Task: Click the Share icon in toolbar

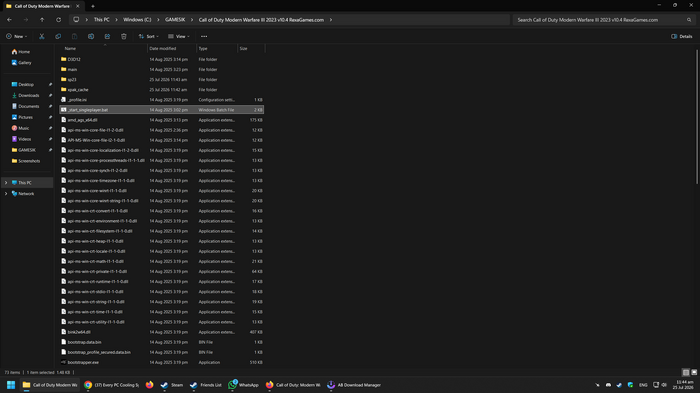Action: [x=108, y=36]
